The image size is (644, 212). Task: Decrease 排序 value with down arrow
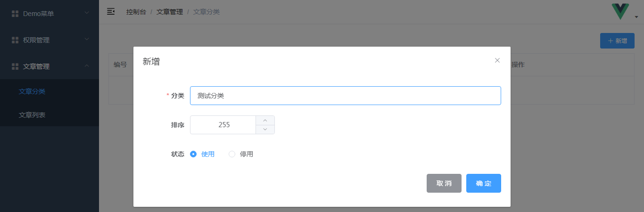pyautogui.click(x=265, y=129)
